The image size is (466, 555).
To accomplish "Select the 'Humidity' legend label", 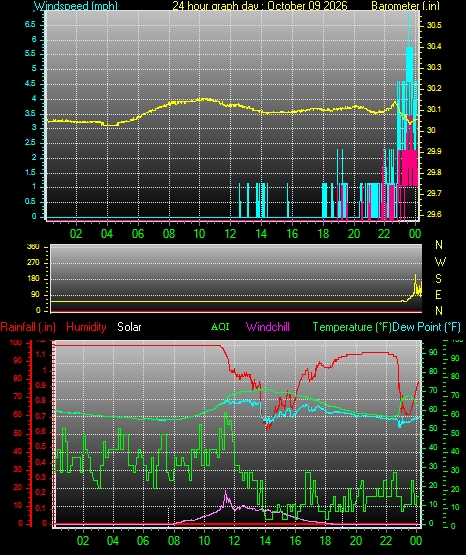I will (x=86, y=327).
